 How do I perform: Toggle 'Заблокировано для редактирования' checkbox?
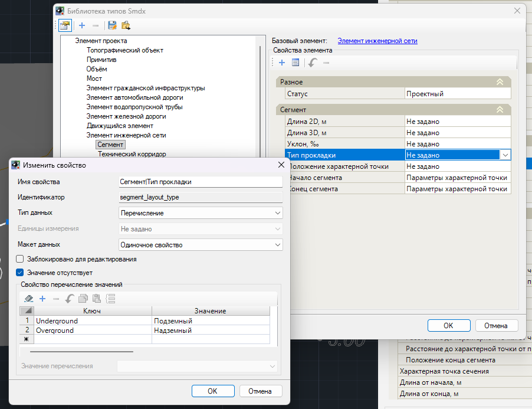point(20,259)
